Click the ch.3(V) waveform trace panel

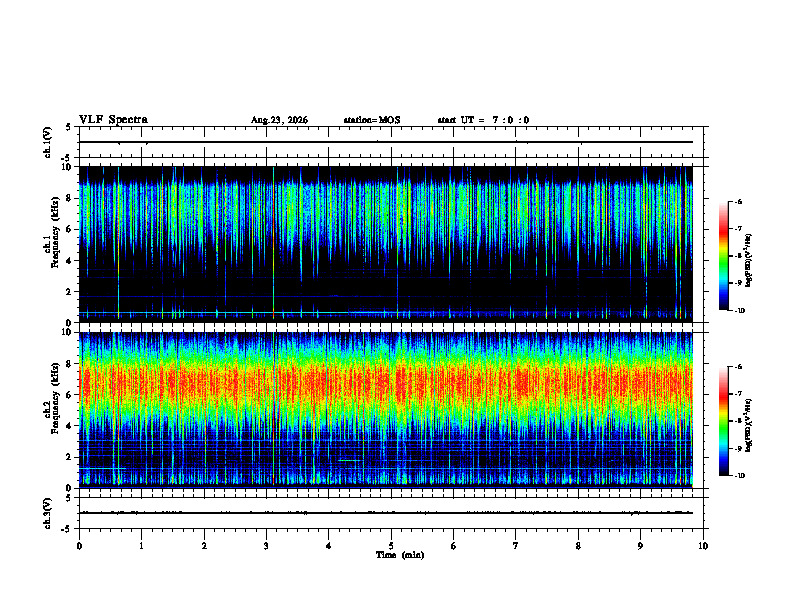391,513
